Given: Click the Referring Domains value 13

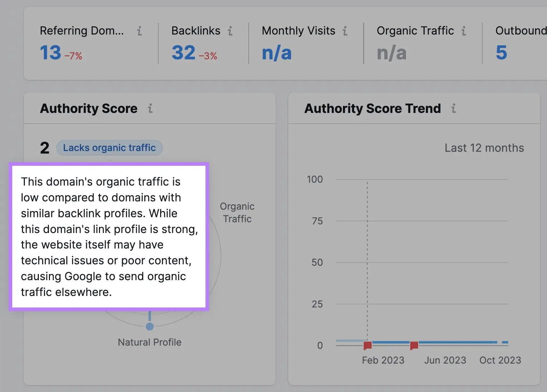Looking at the screenshot, I should click(50, 53).
